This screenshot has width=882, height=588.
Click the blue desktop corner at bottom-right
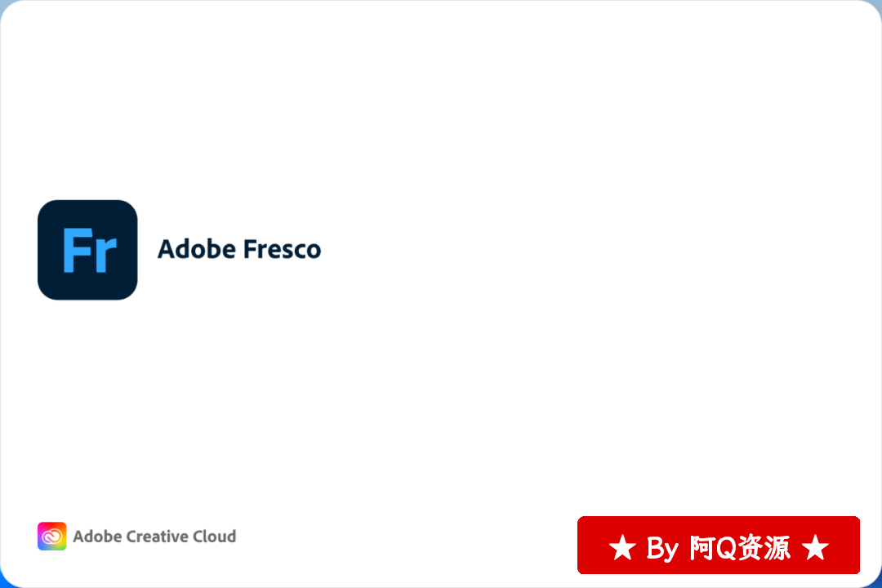[x=879, y=584]
